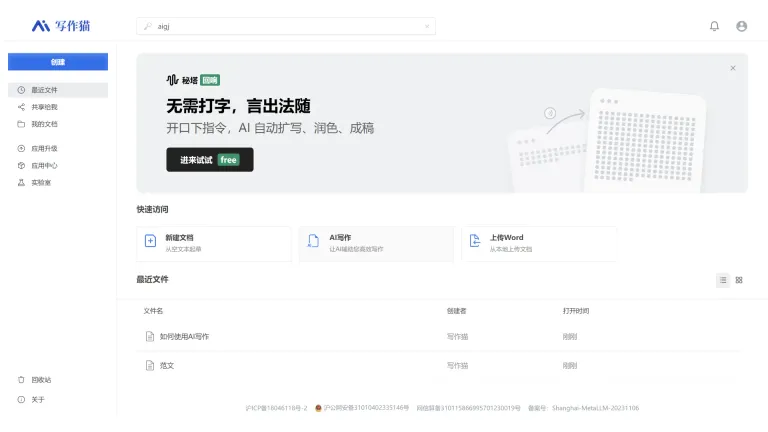This screenshot has height=432, width=768.
Task: Clear the search box text
Action: coord(427,26)
